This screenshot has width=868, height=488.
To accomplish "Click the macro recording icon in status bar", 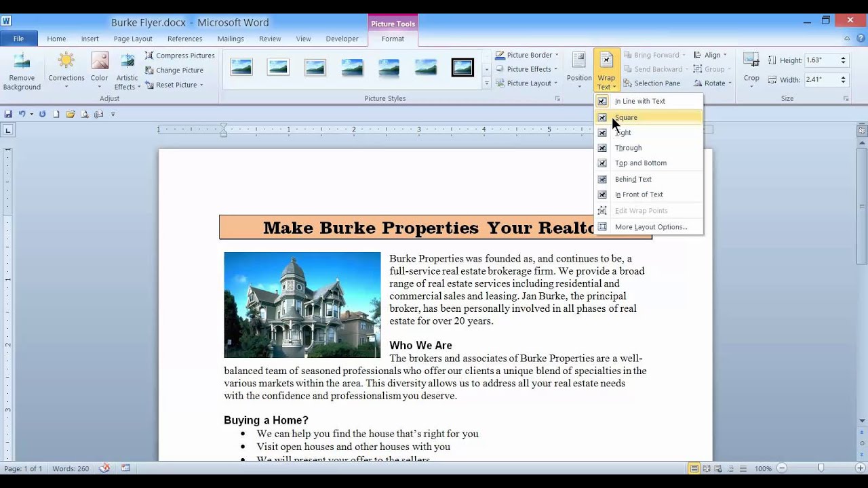I will click(x=125, y=468).
